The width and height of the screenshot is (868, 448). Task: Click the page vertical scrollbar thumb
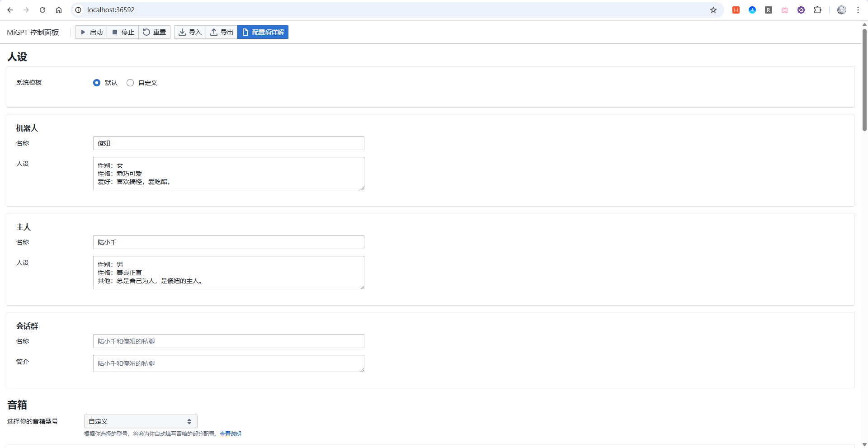point(864,79)
